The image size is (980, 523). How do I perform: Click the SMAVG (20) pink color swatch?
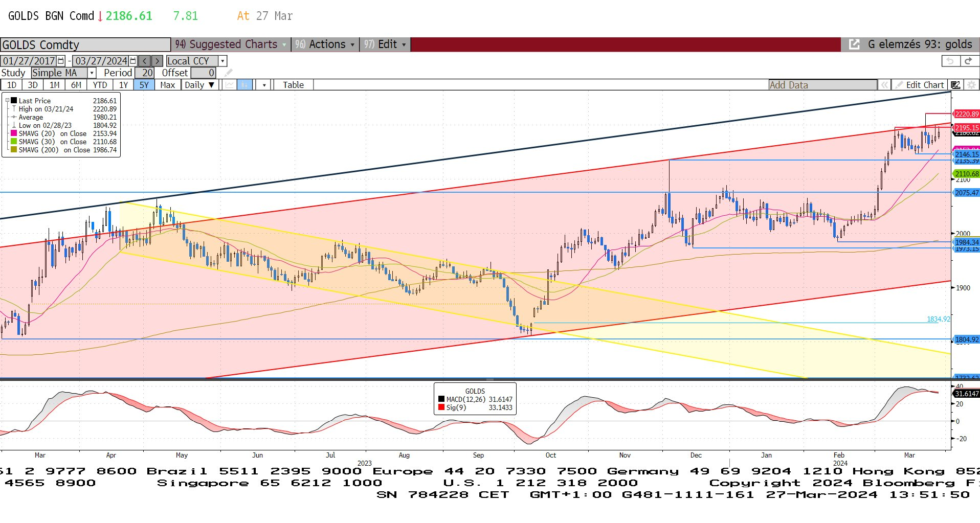click(14, 133)
